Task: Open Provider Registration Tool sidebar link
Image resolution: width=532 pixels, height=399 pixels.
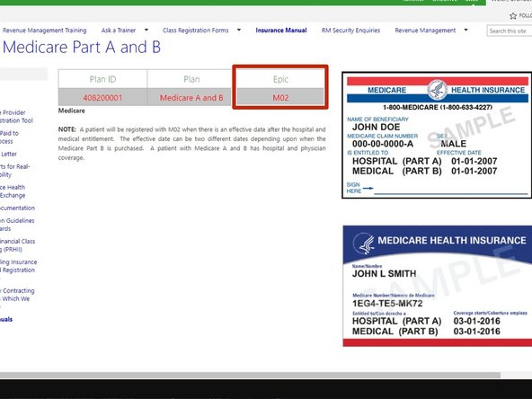Action: (x=16, y=117)
